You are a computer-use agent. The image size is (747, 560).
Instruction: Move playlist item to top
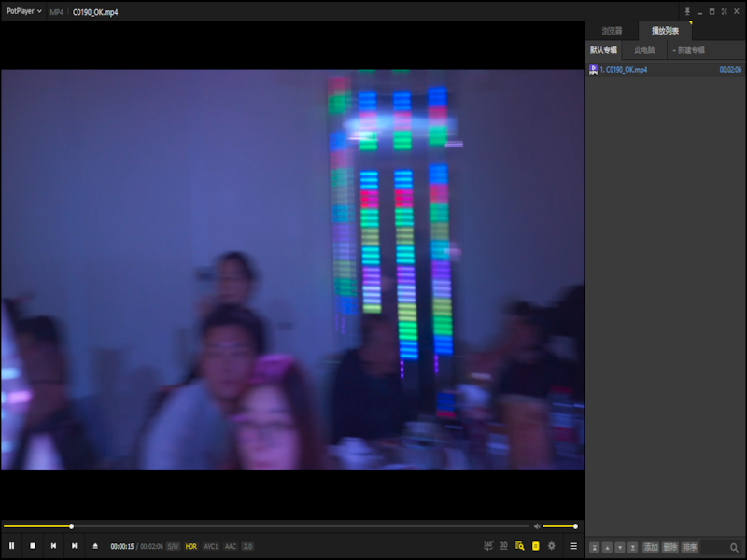point(595,548)
